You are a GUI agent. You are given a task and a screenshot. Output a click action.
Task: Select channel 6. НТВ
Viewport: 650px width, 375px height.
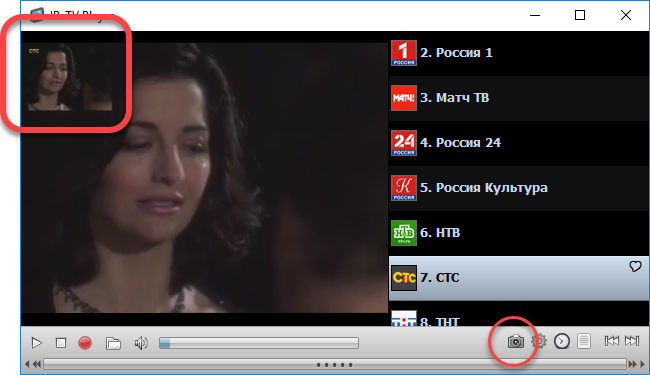pyautogui.click(x=519, y=233)
